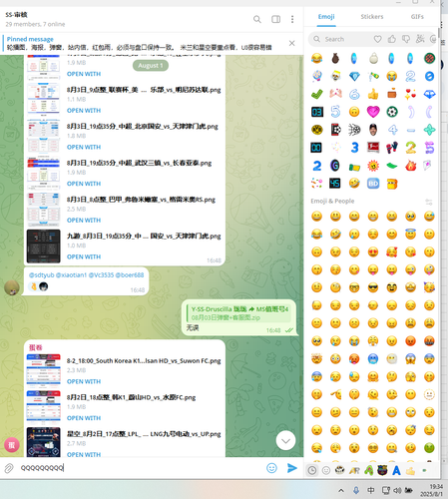Open emoji skin tone settings beside Emoji & People
This screenshot has height=499, width=448.
pos(429,202)
